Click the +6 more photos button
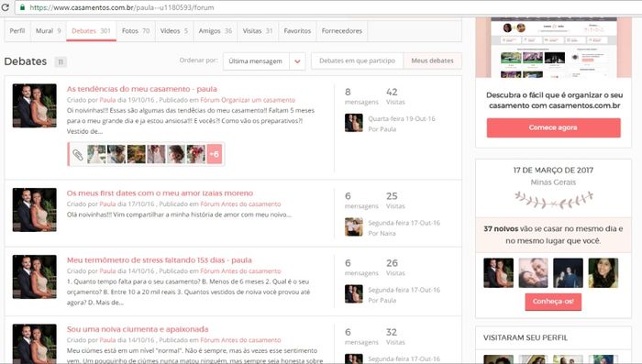 click(x=215, y=154)
